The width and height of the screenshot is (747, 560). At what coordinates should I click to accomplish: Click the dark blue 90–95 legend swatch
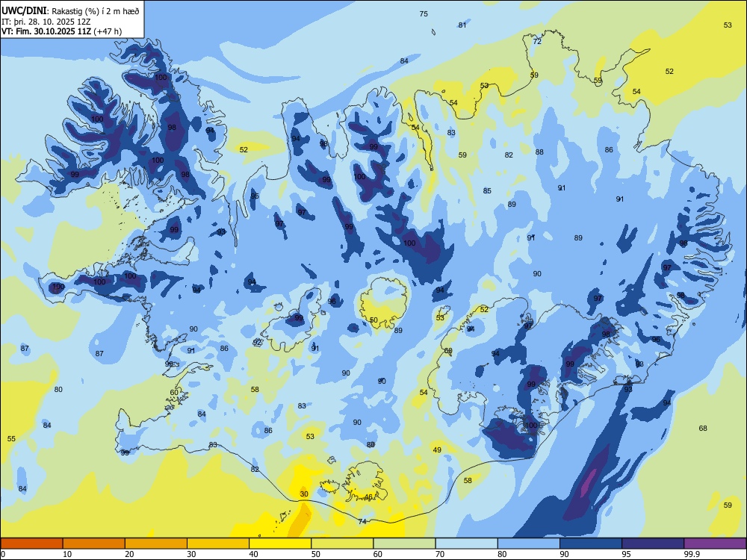tap(591, 544)
